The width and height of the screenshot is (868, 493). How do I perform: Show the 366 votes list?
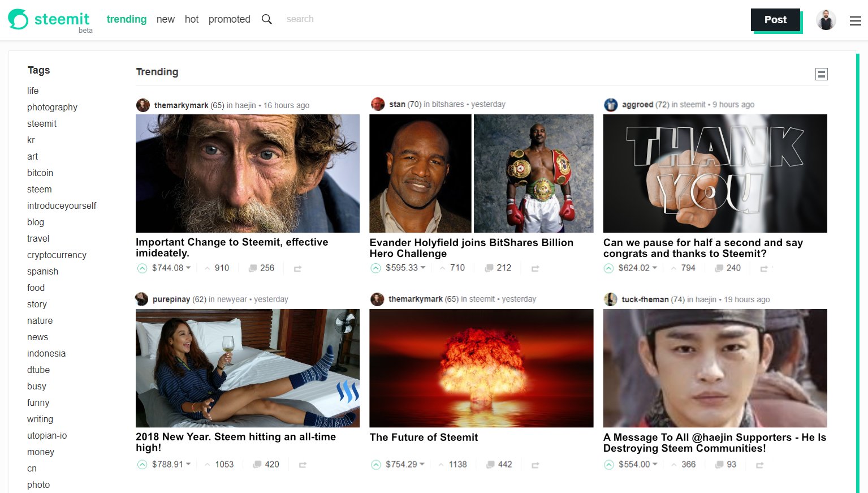click(x=688, y=465)
